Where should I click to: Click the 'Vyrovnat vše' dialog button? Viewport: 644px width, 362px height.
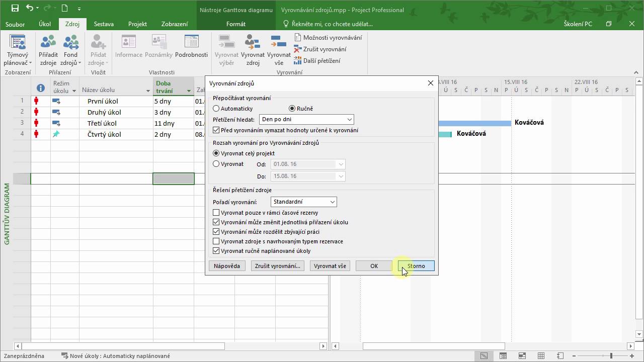[x=330, y=266]
